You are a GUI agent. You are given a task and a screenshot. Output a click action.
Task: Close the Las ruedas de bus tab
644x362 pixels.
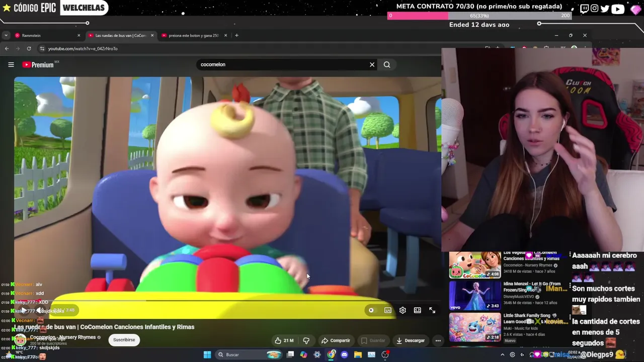[x=152, y=35]
